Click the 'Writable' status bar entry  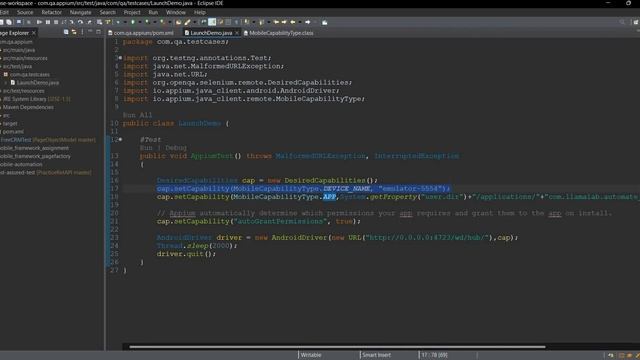click(311, 355)
